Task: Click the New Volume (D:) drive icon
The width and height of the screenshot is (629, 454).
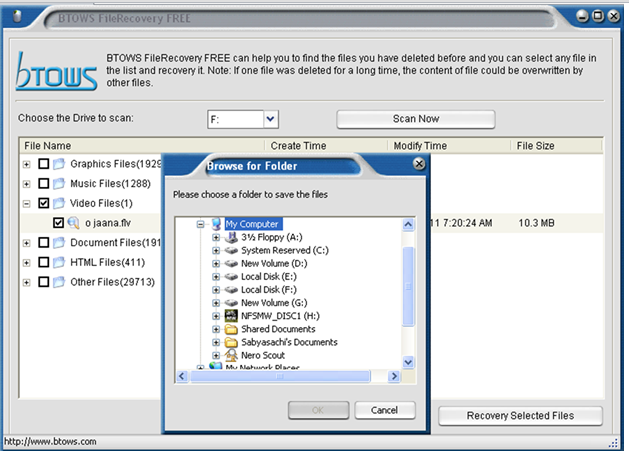Action: (x=231, y=263)
